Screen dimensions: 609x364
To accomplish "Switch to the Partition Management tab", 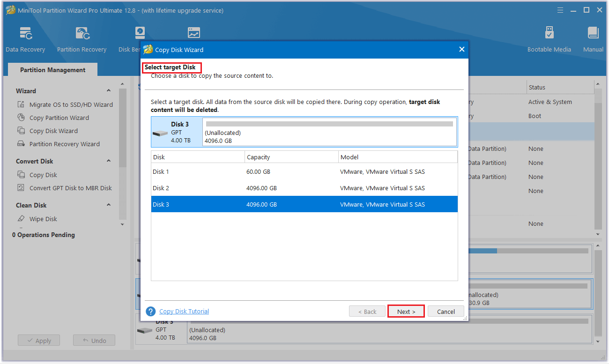I will 52,70.
